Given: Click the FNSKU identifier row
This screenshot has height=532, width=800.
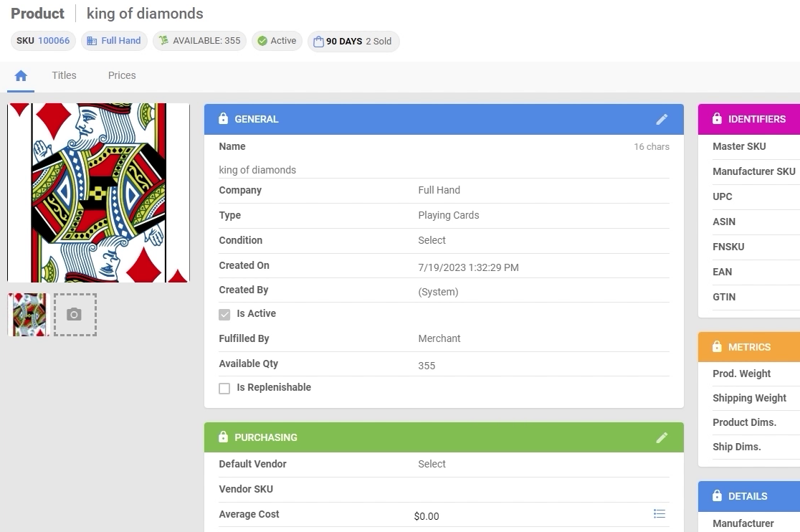Looking at the screenshot, I should [x=756, y=247].
